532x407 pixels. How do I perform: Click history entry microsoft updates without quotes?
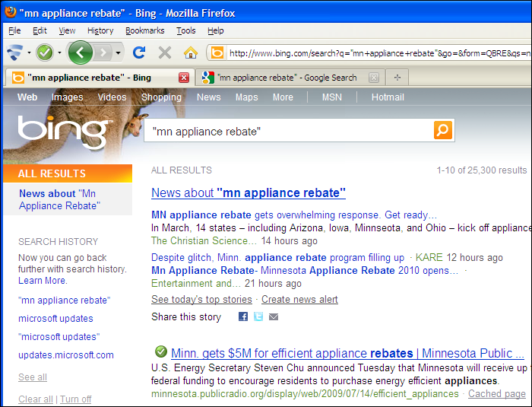click(x=55, y=319)
